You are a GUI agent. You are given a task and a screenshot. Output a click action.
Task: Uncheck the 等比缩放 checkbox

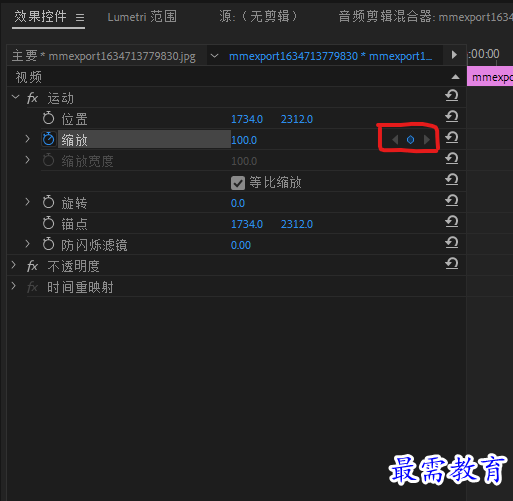(238, 183)
